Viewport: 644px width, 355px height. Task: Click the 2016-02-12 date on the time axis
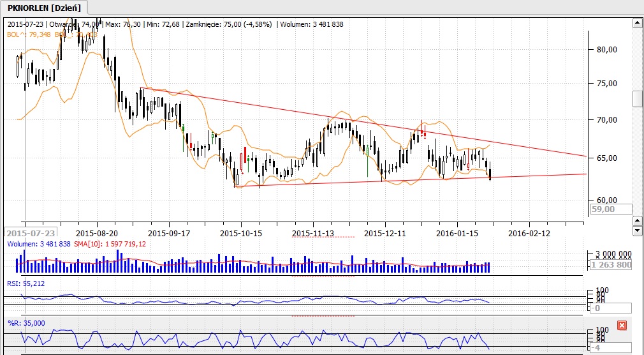click(529, 233)
